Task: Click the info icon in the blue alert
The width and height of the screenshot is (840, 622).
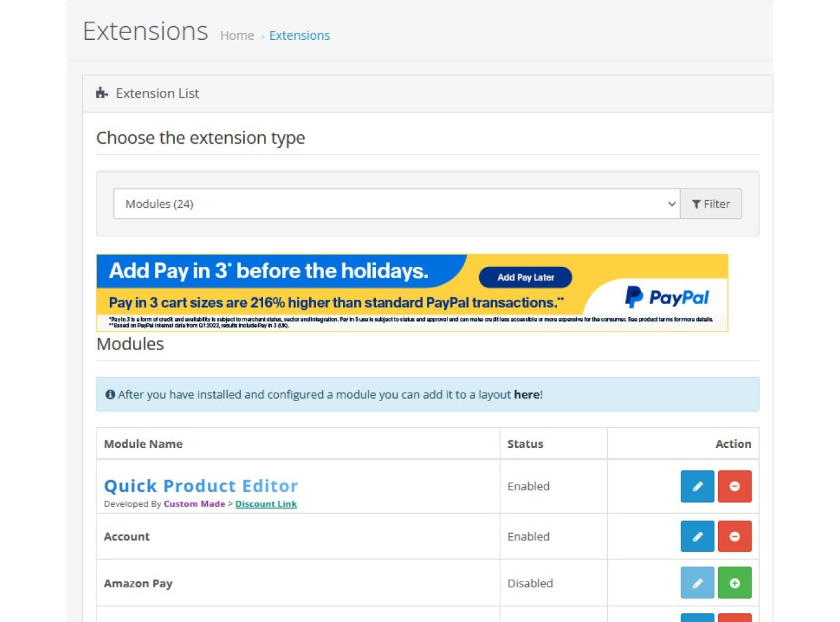Action: coord(110,394)
